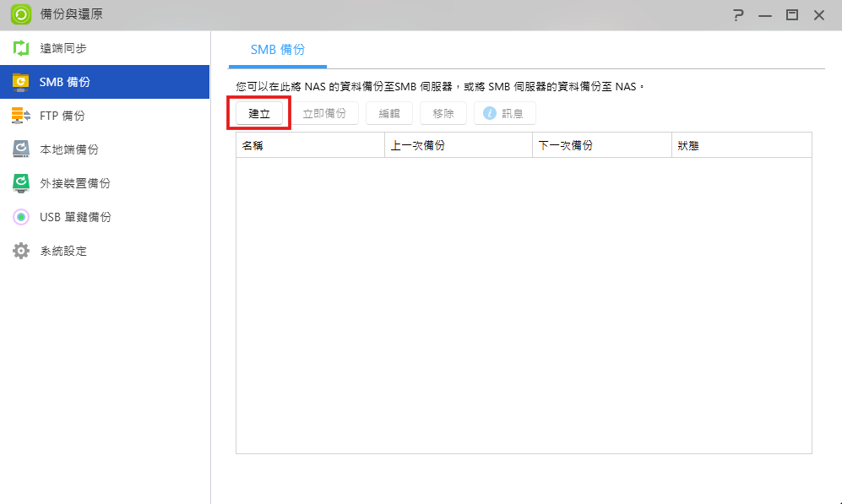Click the 建立 button
The width and height of the screenshot is (842, 504).
point(259,113)
